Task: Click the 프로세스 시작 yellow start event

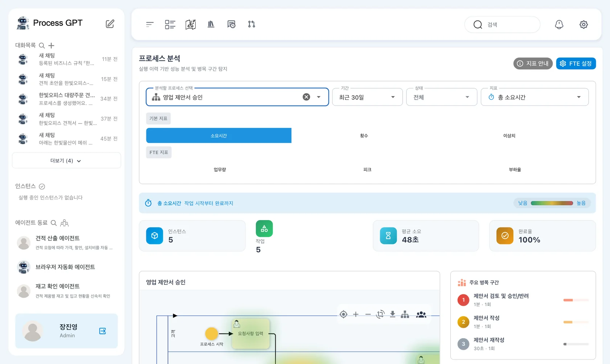Action: [x=212, y=334]
